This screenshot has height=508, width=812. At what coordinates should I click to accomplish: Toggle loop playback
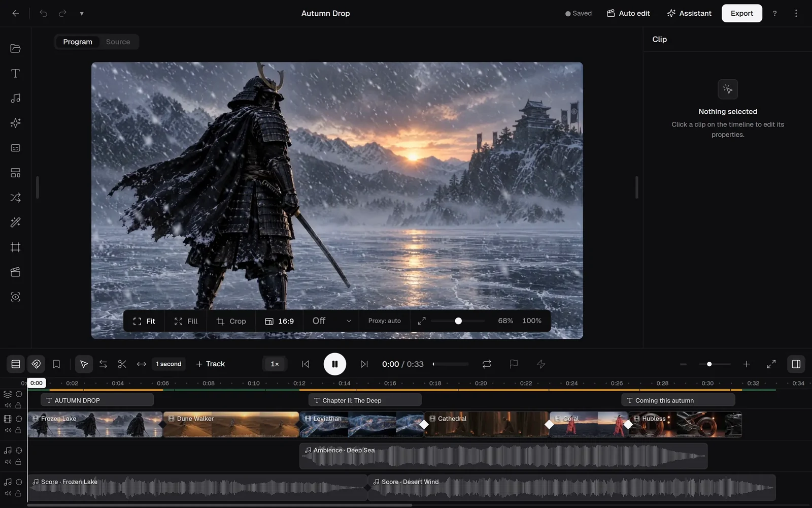point(487,364)
